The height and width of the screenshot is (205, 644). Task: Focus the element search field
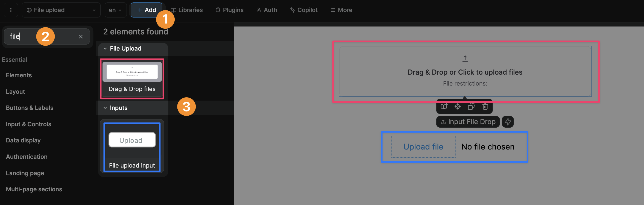(x=47, y=36)
